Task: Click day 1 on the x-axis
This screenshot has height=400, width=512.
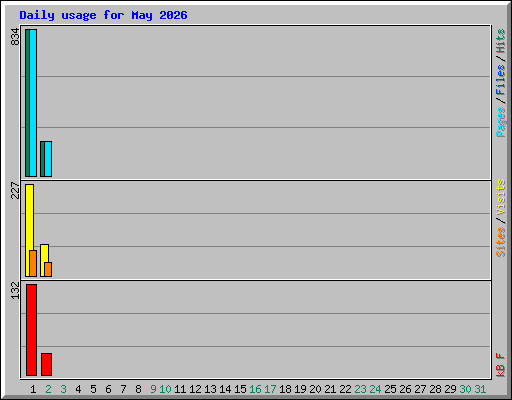Action: (33, 389)
